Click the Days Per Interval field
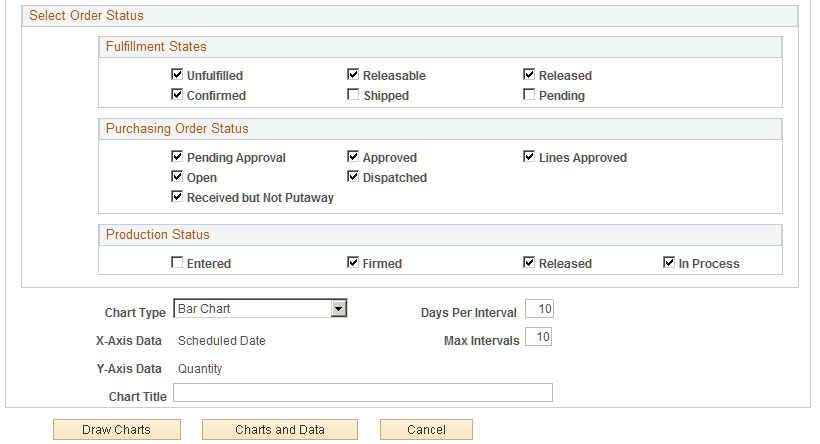820x444 pixels. coord(539,309)
